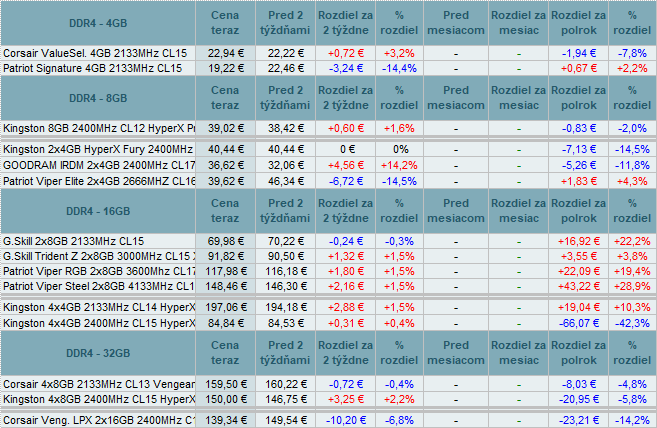Click the two-week difference +2,16 €

coord(346,286)
